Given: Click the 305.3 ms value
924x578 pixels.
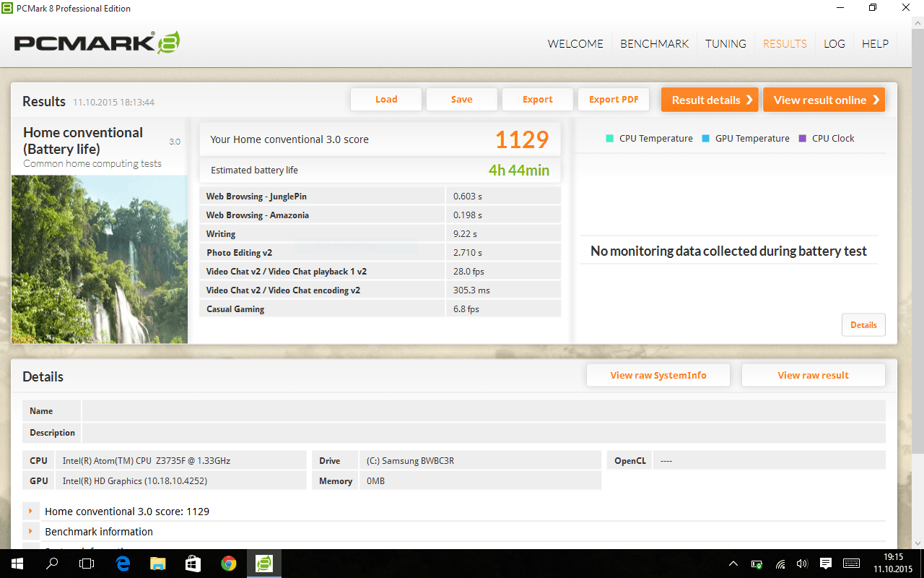Looking at the screenshot, I should pyautogui.click(x=471, y=290).
